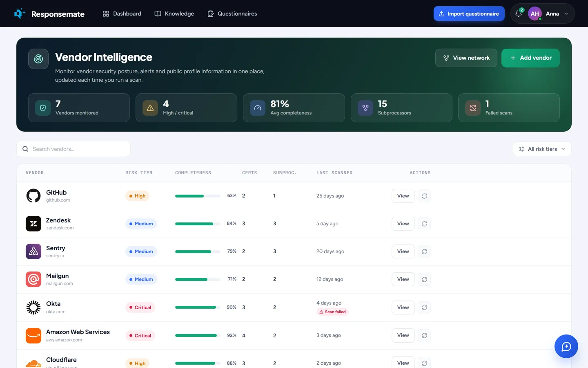The image size is (588, 368).
Task: Click the Subprocessors network icon
Action: coord(365,108)
